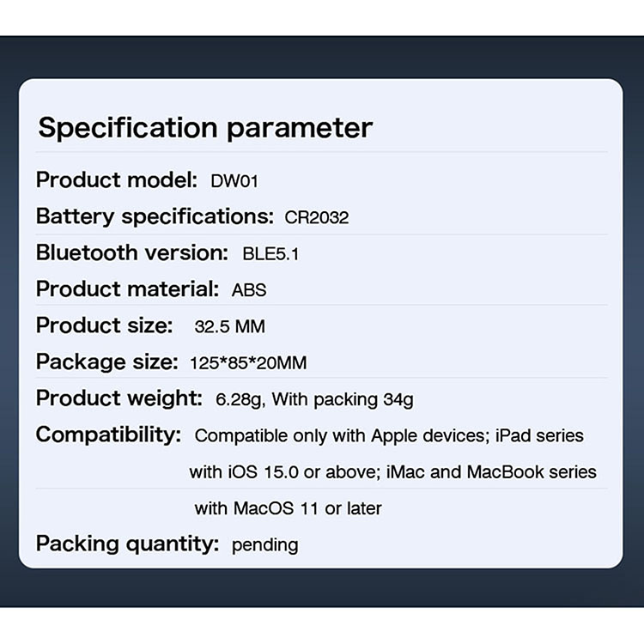Click the "Package size:" label
The width and height of the screenshot is (644, 644).
pos(107,362)
